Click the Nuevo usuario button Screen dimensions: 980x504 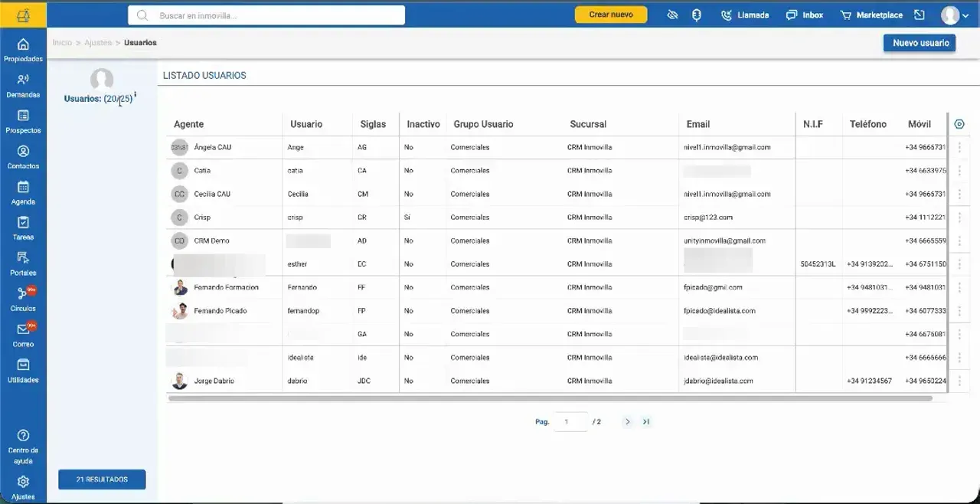click(920, 43)
